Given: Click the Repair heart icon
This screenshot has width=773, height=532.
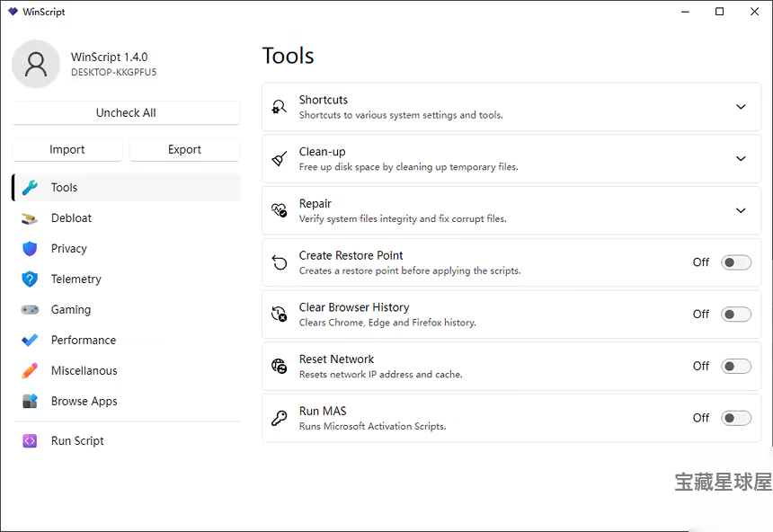Looking at the screenshot, I should tap(279, 210).
